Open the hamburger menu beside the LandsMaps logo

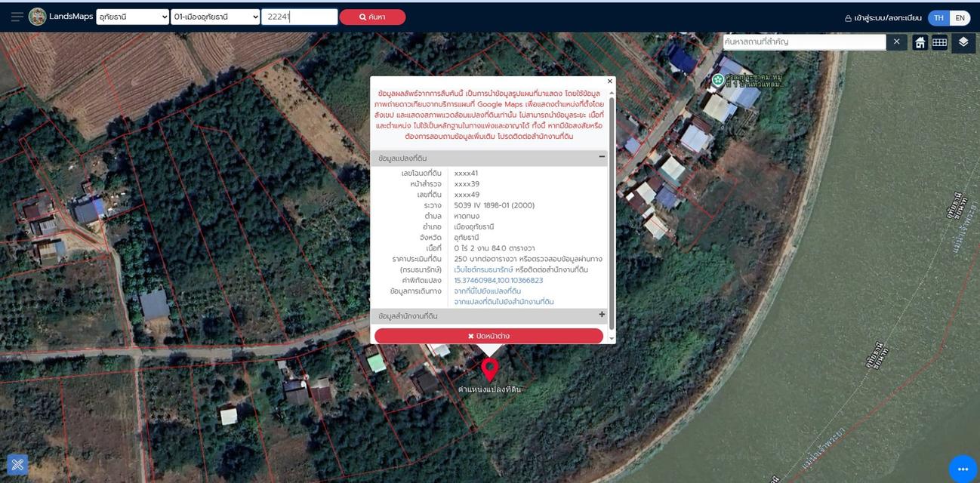(x=17, y=17)
